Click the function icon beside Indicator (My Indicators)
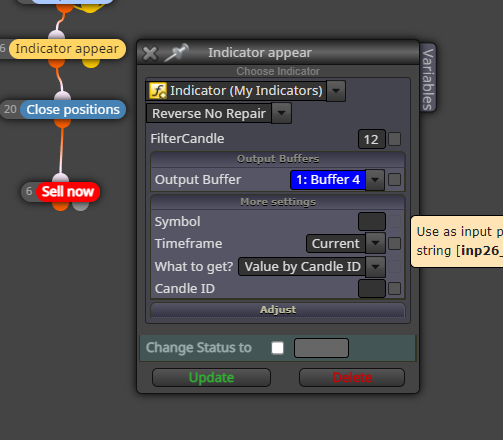 click(158, 91)
